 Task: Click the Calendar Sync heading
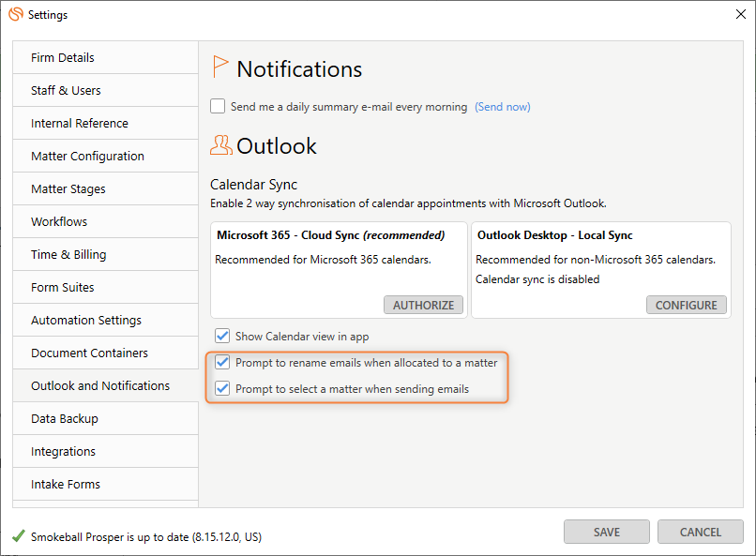point(253,185)
